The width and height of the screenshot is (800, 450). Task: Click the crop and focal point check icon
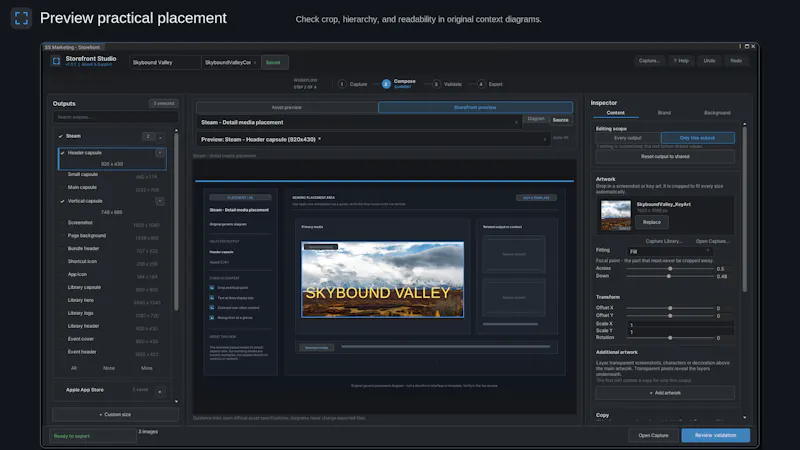[x=212, y=288]
